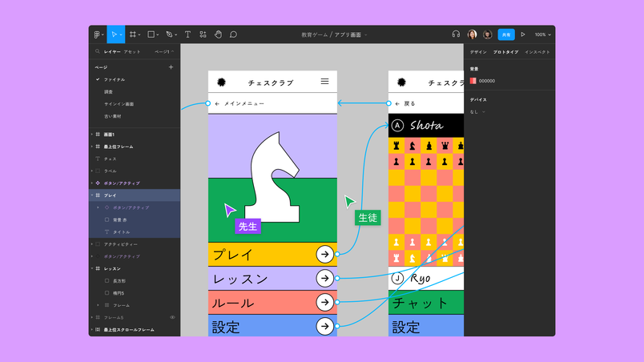Start the prototype presentation play button

[523, 34]
